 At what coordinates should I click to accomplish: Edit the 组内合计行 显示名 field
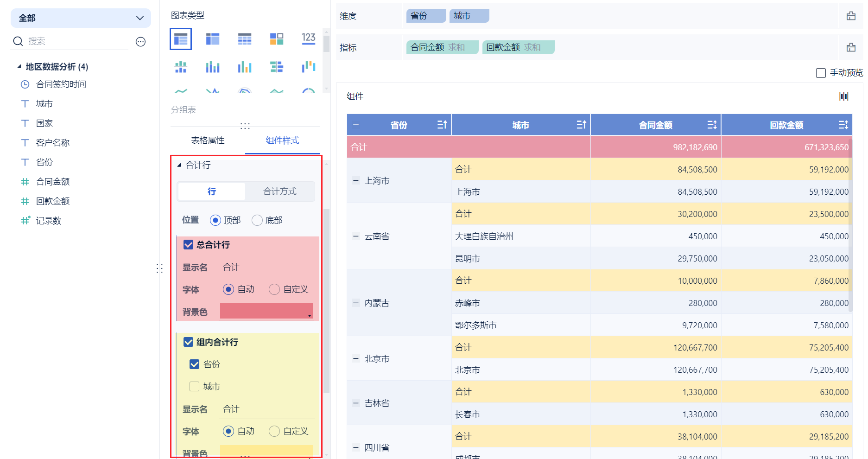(267, 409)
